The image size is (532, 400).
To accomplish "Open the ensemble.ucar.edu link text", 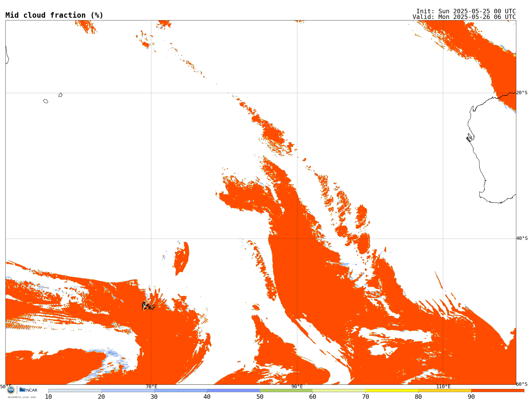I will pos(22,397).
